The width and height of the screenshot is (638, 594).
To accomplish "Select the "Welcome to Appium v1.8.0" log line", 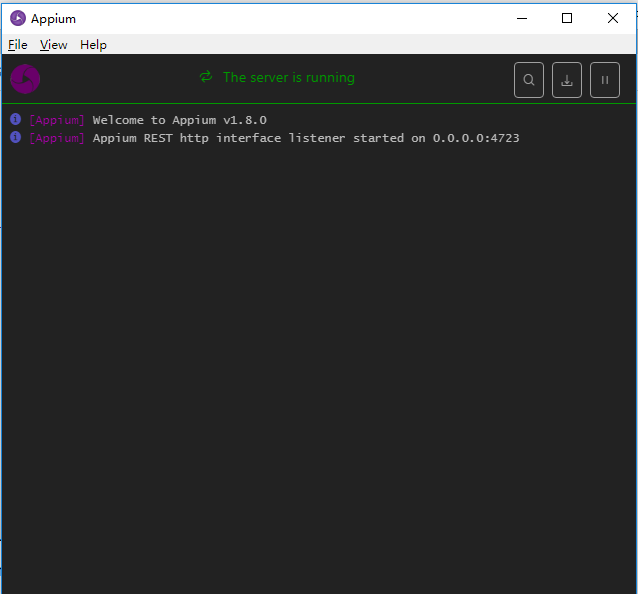I will click(179, 120).
